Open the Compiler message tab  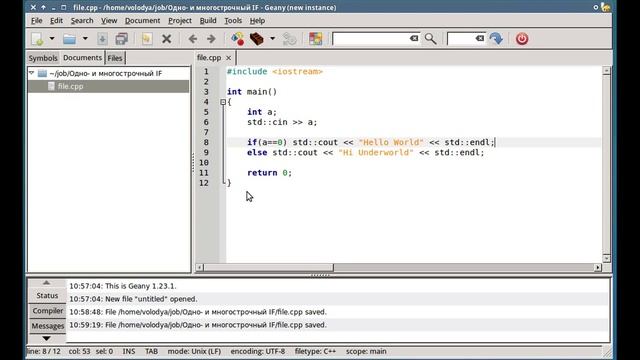[48, 311]
